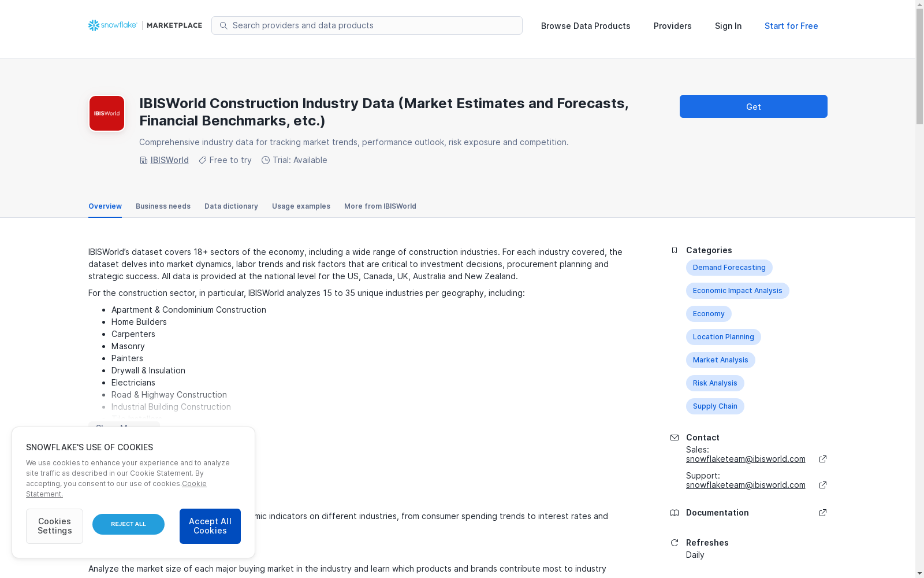924x578 pixels.
Task: Open Browse Data Products menu
Action: pos(586,26)
